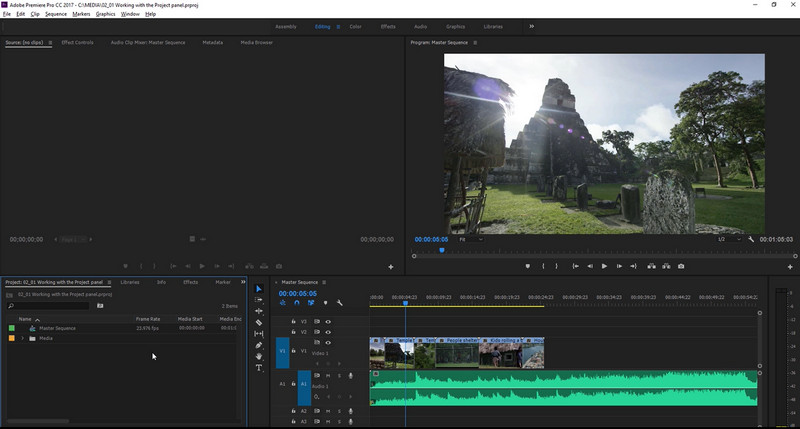Click Mark Out in Program Monitor

click(556, 266)
